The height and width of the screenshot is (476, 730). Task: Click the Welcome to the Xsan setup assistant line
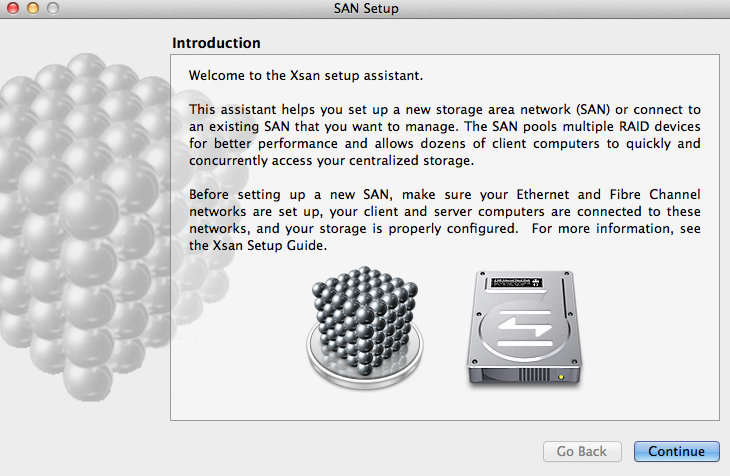[x=306, y=75]
